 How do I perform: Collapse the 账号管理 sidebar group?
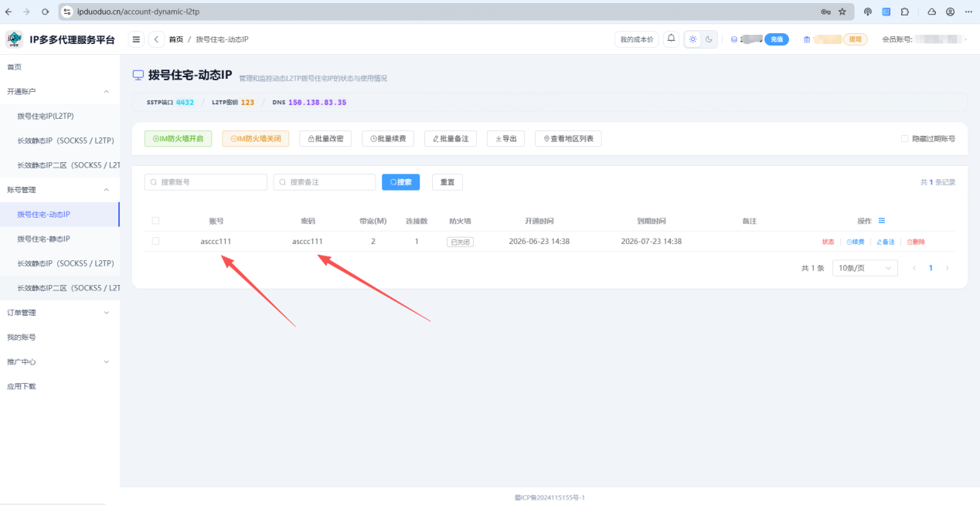point(60,189)
